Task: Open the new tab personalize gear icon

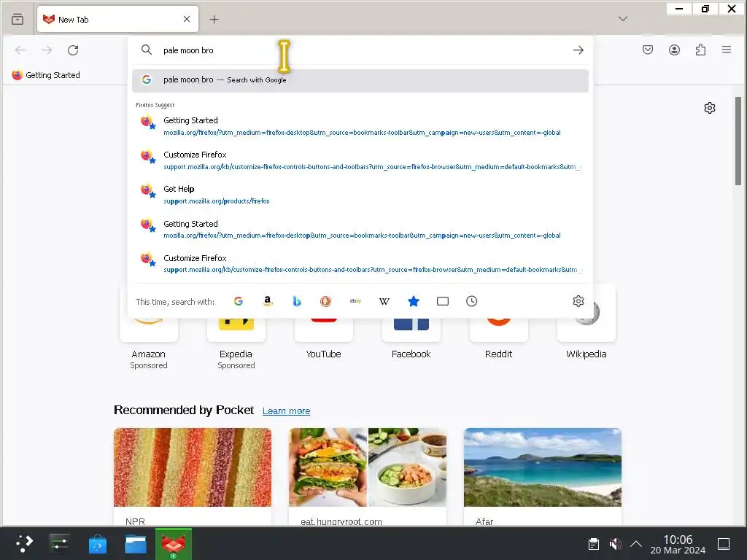Action: click(710, 108)
